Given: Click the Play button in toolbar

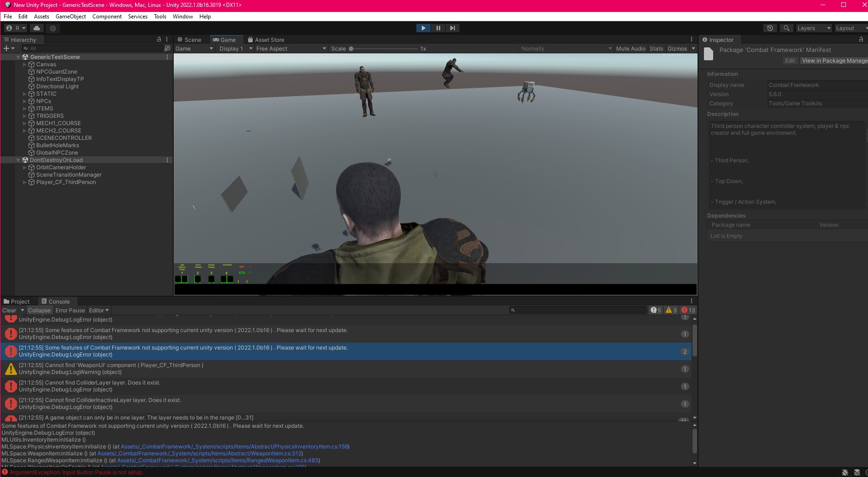Looking at the screenshot, I should point(423,28).
